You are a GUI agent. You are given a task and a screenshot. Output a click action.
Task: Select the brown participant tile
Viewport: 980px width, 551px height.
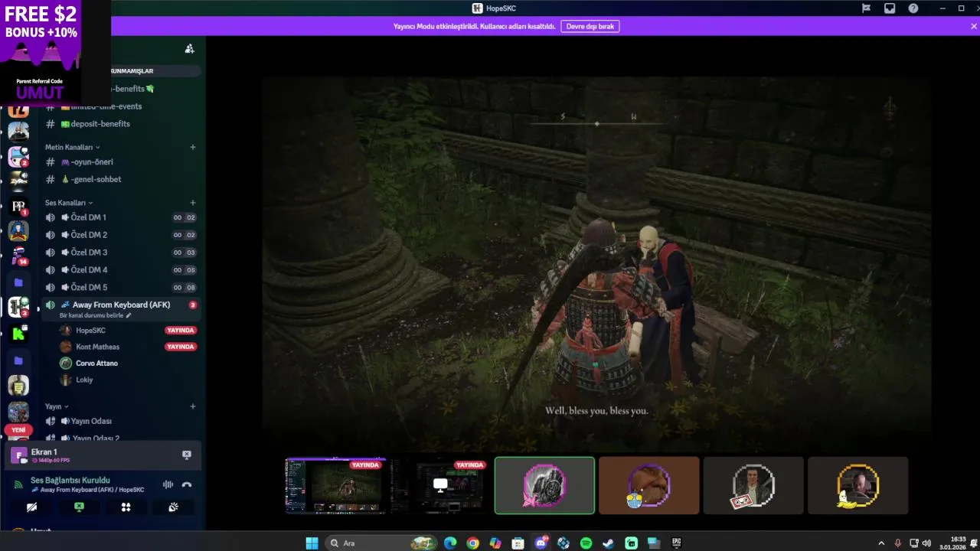pos(649,485)
